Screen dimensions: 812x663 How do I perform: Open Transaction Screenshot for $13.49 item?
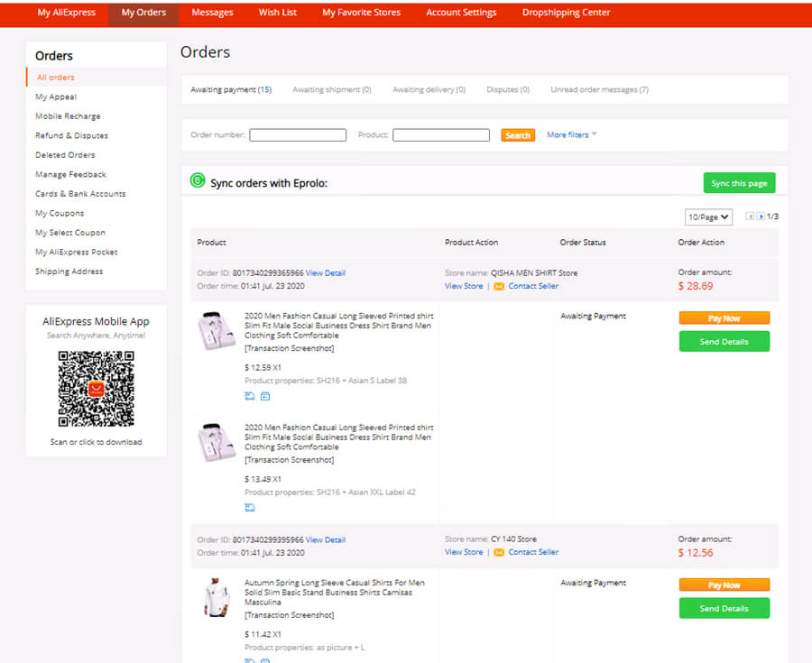pyautogui.click(x=289, y=460)
